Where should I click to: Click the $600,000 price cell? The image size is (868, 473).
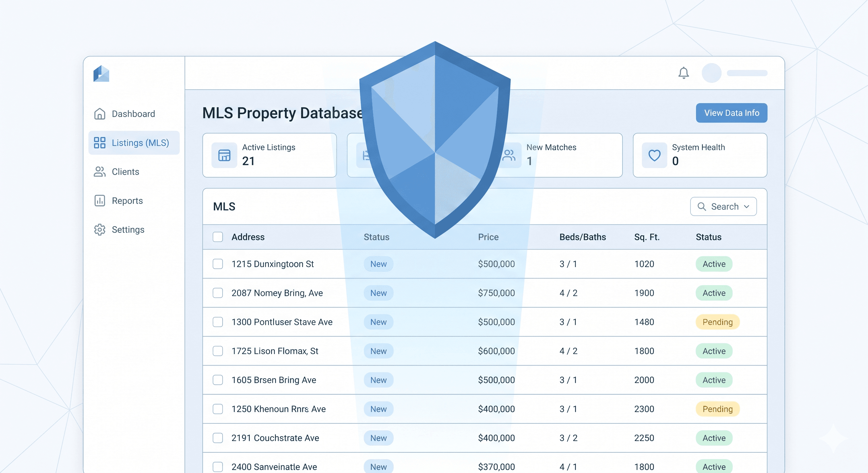tap(496, 351)
